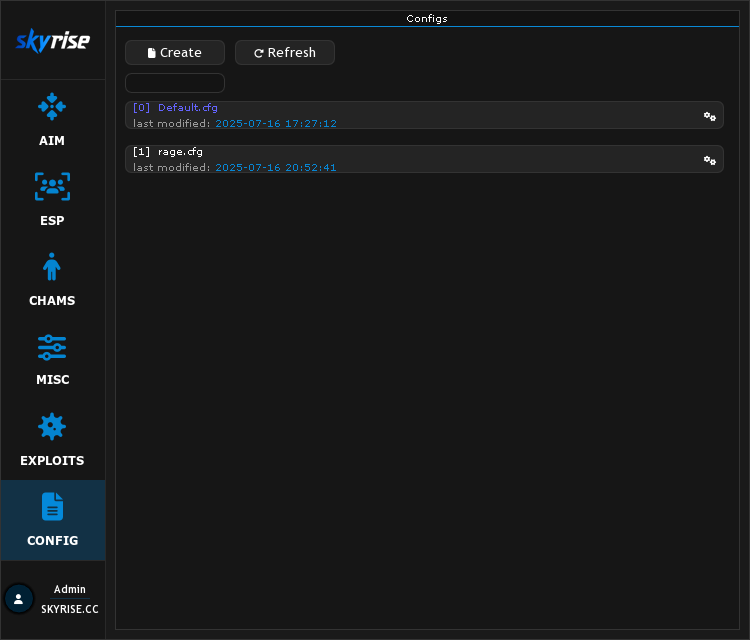Open the MISC sliders icon
The image size is (750, 640).
[52, 347]
